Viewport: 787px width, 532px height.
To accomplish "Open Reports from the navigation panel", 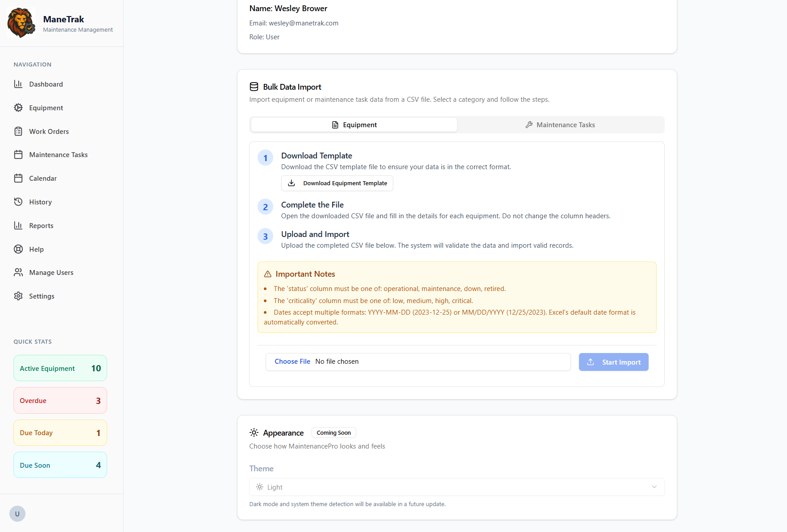I will coord(41,225).
